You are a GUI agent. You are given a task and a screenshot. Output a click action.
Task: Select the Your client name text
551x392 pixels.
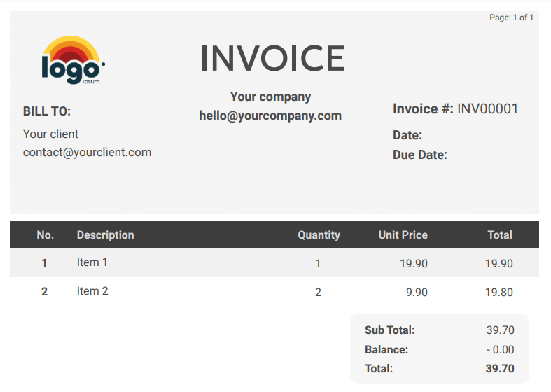50,134
